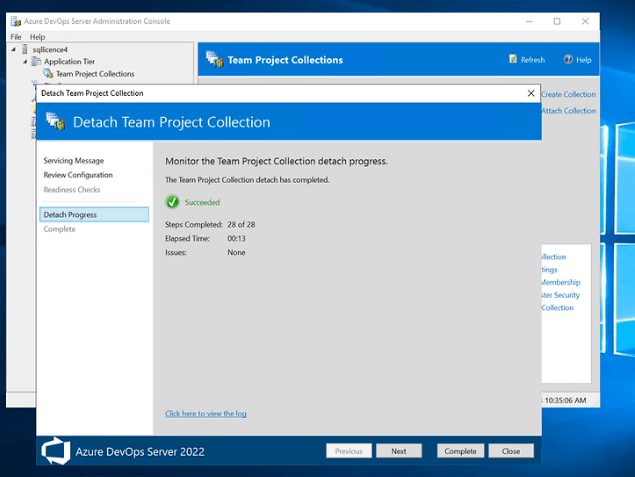Click the 'Issues:' label
Viewport: 635px width, 477px height.
point(176,252)
